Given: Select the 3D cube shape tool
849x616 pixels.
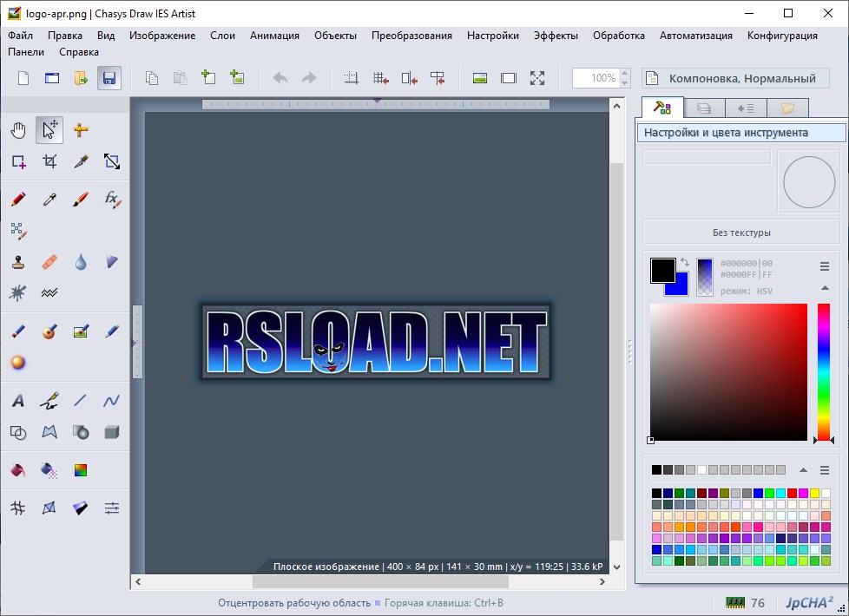Looking at the screenshot, I should 111,432.
